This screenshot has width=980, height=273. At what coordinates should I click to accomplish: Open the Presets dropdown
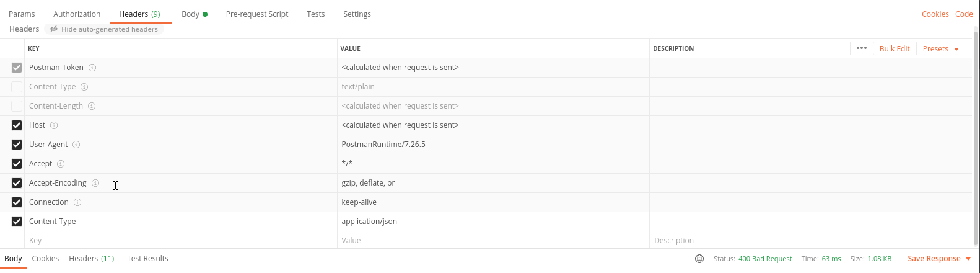click(x=941, y=49)
